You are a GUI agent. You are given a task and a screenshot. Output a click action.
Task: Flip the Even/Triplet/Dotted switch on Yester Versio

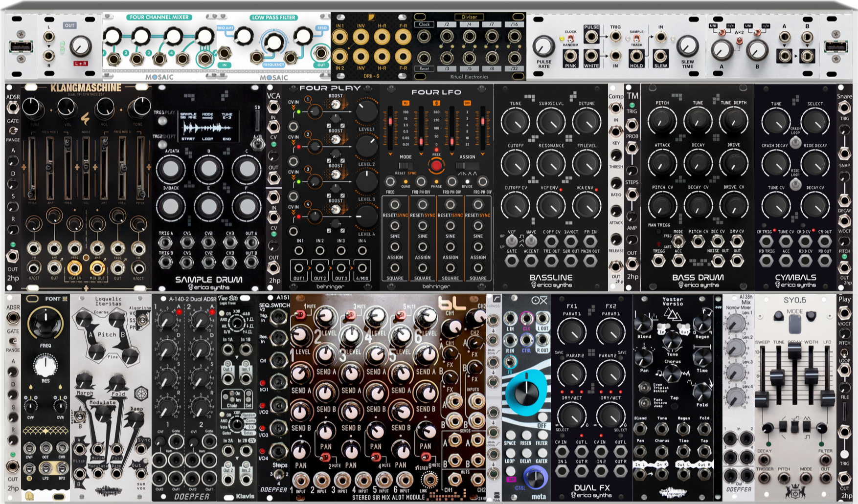pyautogui.click(x=644, y=388)
